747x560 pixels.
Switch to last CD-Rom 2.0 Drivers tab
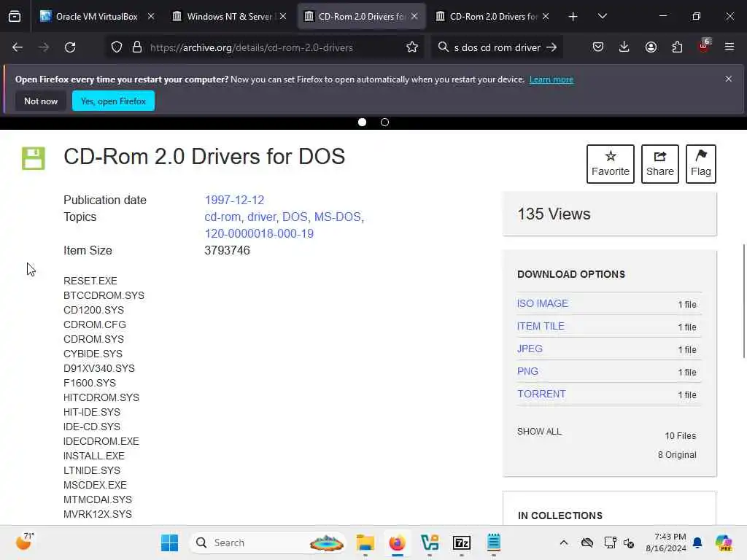click(493, 17)
